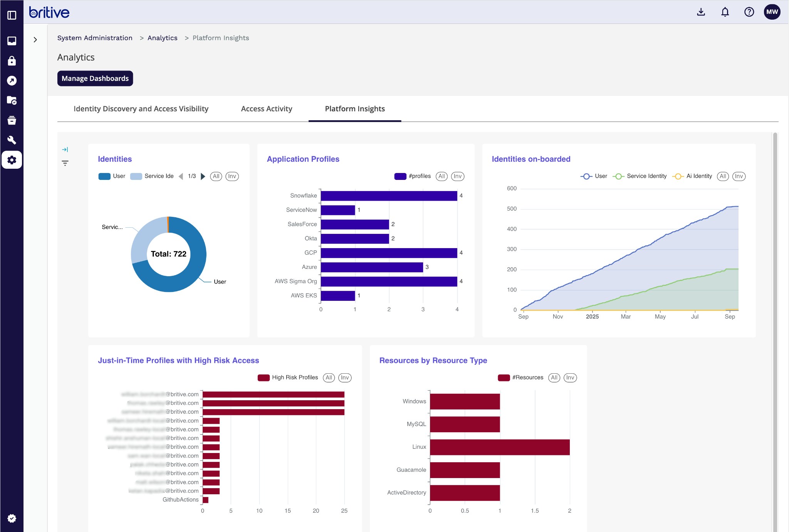The height and width of the screenshot is (532, 789).
Task: Switch to the Access Activity tab
Action: tap(266, 109)
